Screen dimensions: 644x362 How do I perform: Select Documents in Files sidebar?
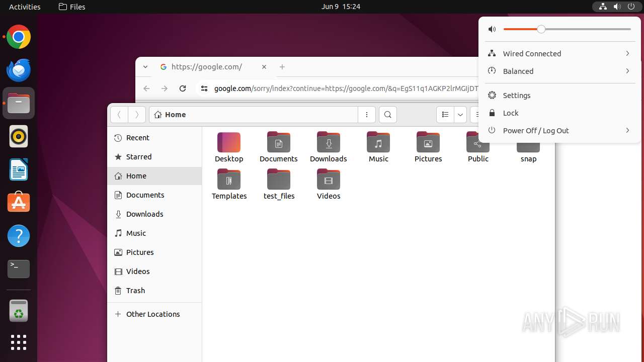pyautogui.click(x=154, y=195)
